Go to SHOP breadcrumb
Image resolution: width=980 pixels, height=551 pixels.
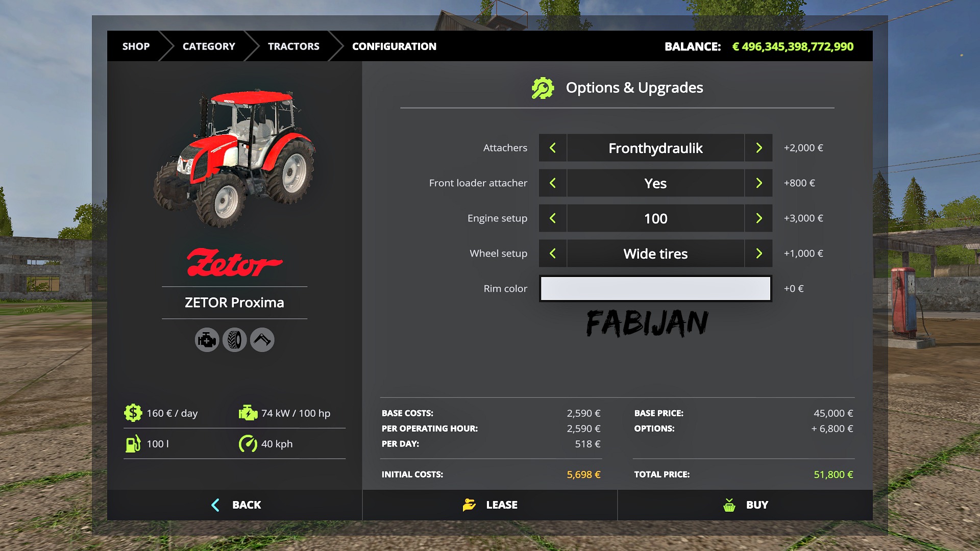pos(136,46)
